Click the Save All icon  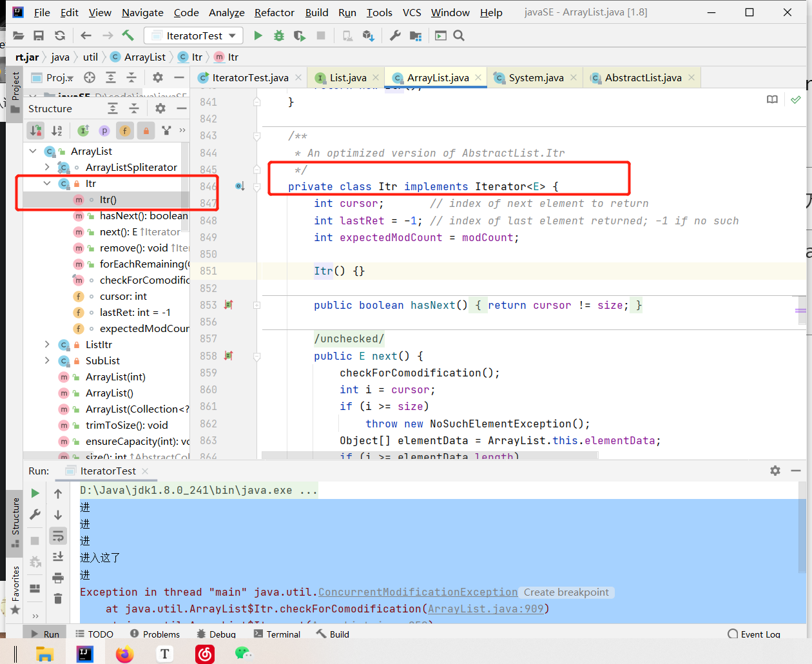click(39, 35)
